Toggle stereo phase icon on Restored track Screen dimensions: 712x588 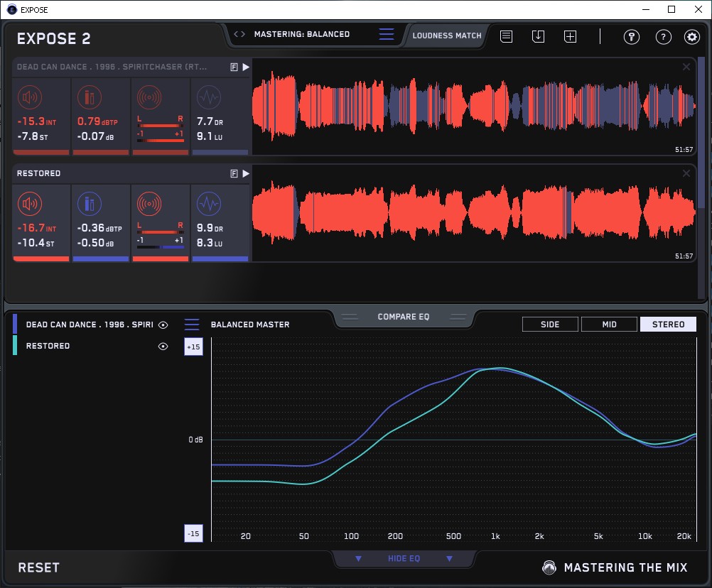click(x=149, y=204)
